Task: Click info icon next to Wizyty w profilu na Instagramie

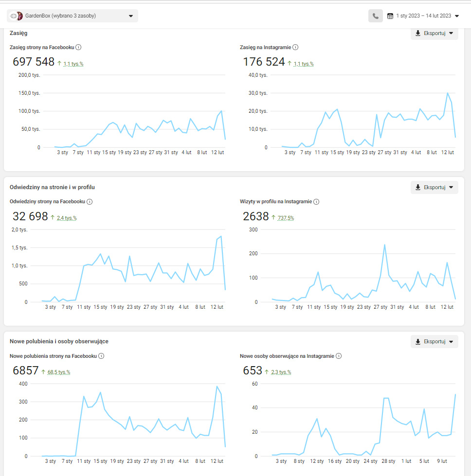Action: pos(316,202)
